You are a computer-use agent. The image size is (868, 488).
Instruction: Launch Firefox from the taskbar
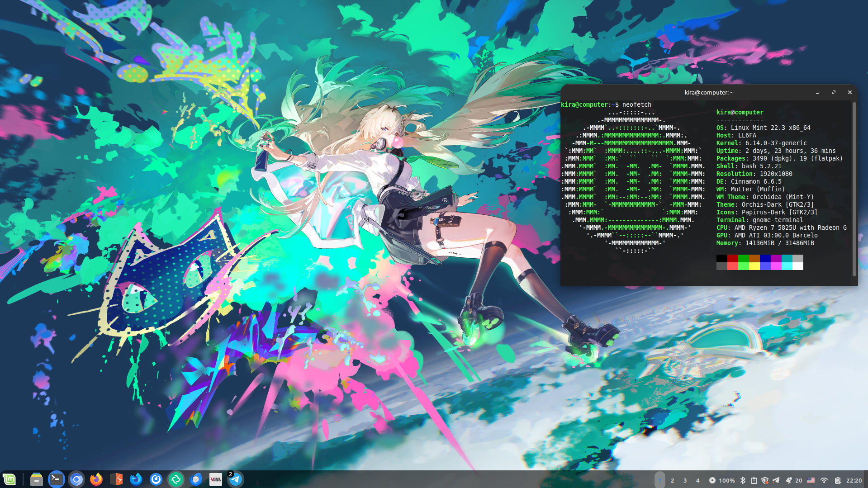[x=96, y=479]
